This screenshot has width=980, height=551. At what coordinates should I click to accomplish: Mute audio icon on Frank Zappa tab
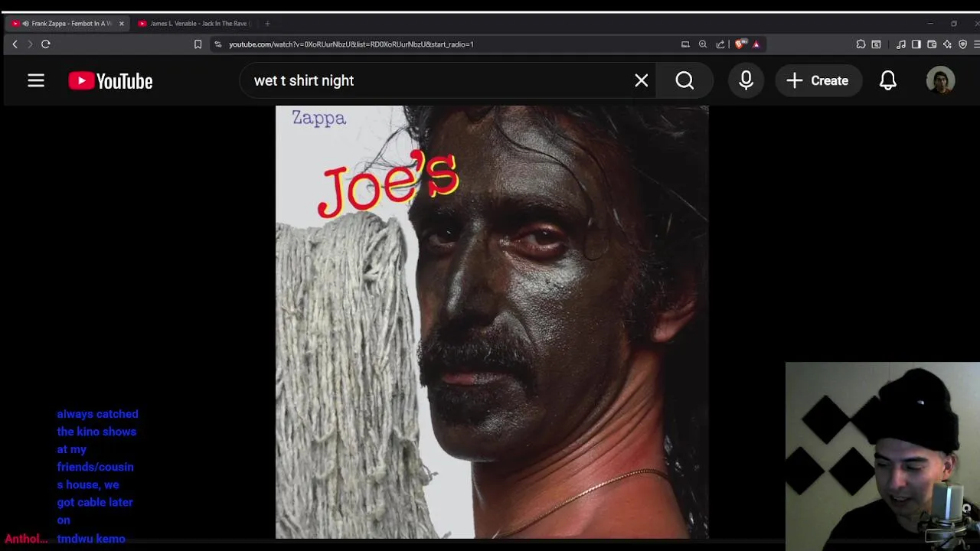(x=25, y=24)
